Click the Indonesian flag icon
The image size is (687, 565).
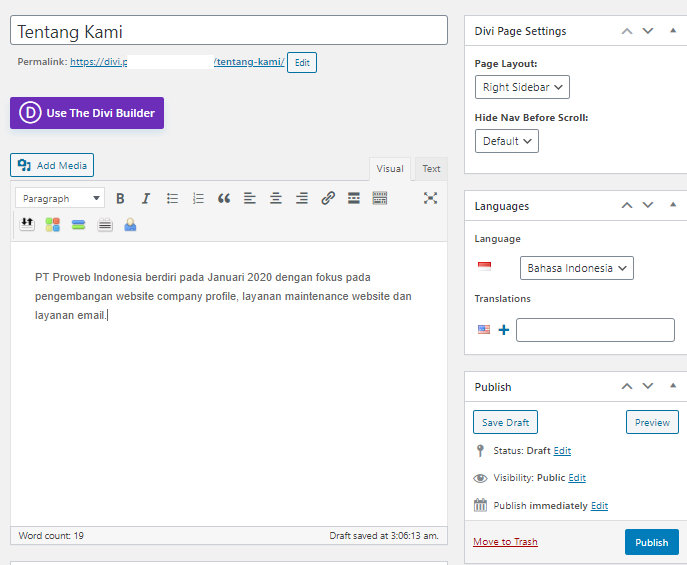(x=484, y=266)
